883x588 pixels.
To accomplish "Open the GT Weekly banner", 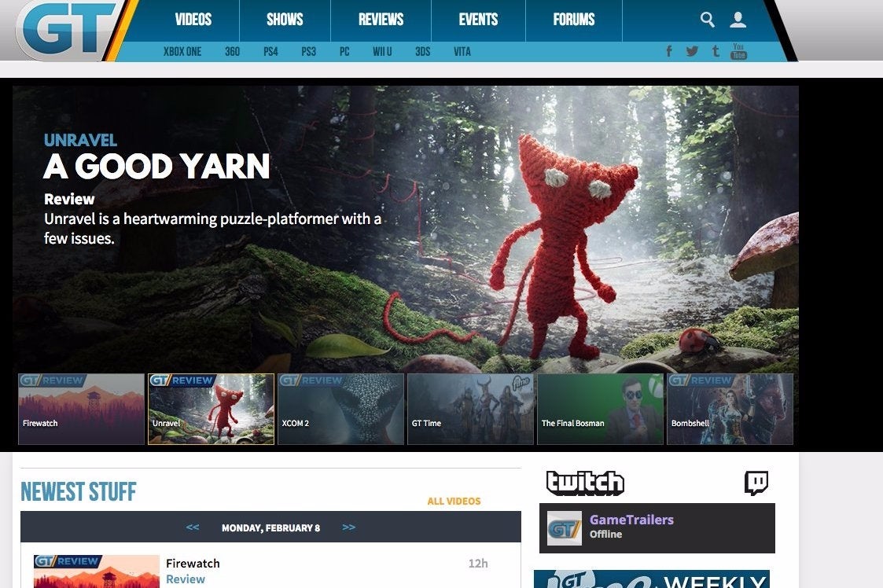I will click(652, 579).
